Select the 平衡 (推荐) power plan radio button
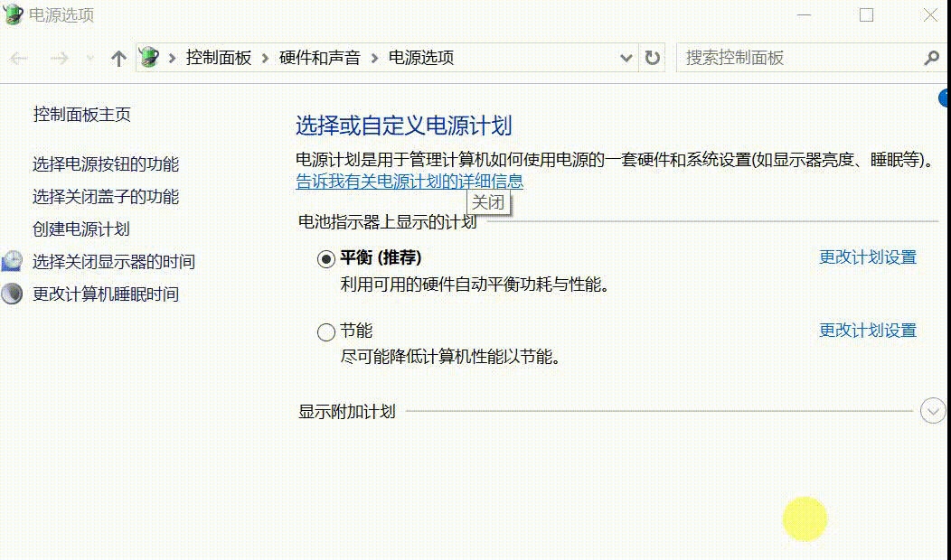The height and width of the screenshot is (560, 951). pos(325,257)
